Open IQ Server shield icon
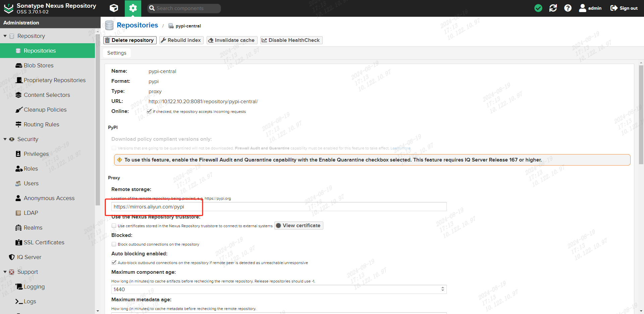The height and width of the screenshot is (314, 644). 12,257
